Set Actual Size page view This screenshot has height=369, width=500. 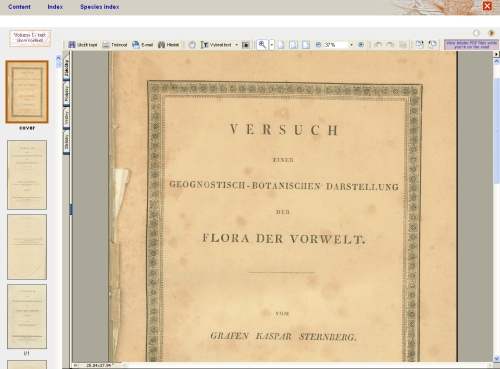pos(281,45)
